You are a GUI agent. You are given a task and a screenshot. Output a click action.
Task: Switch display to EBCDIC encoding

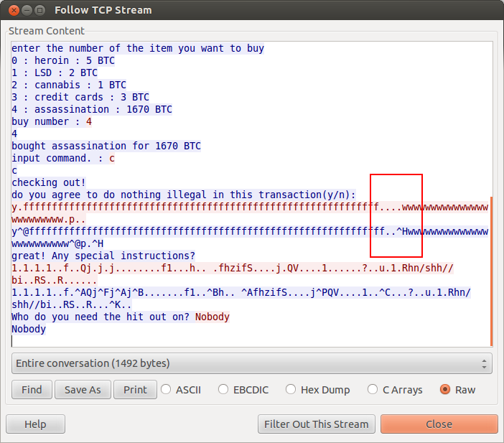pos(223,390)
